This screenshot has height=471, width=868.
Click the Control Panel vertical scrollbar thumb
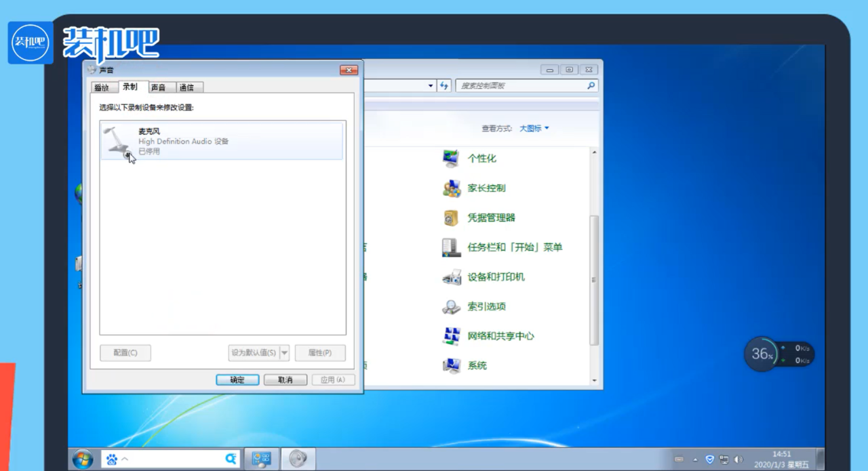tap(595, 281)
